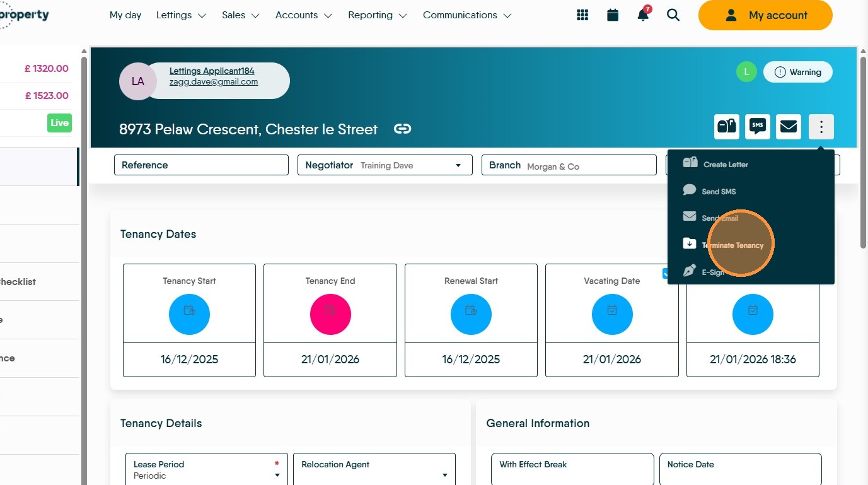Open the Negotiator dropdown
The image size is (868, 485).
385,165
